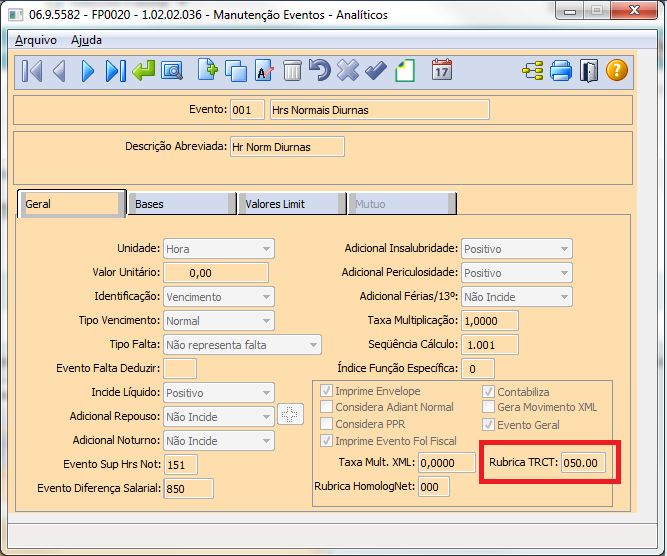The height and width of the screenshot is (556, 667).
Task: Click Hrs Normais Diurnas description field
Action: 379,110
